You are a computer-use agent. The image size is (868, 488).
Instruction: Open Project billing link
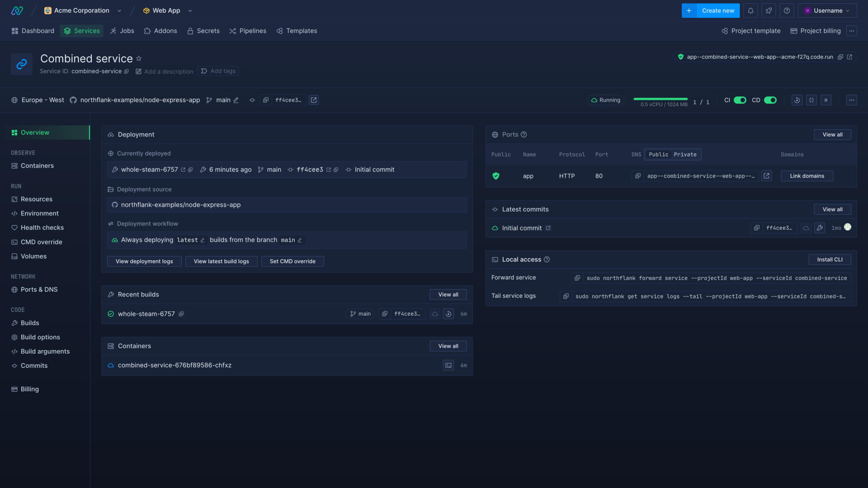[816, 31]
